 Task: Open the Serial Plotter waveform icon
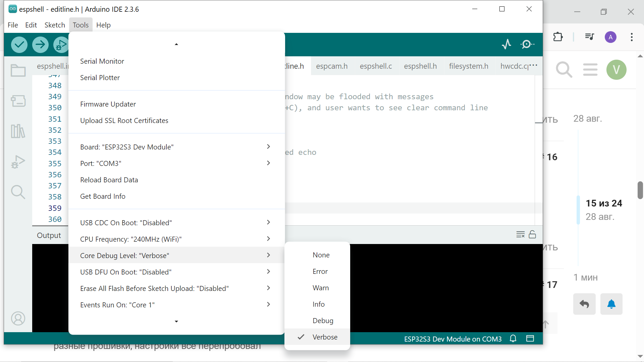coord(506,44)
